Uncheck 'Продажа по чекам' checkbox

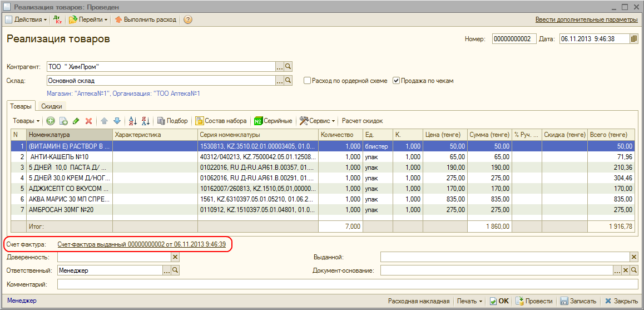397,81
